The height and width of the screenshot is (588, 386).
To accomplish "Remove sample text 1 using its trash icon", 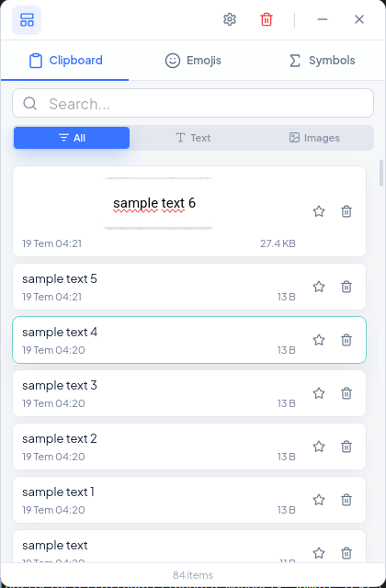I will coord(346,500).
